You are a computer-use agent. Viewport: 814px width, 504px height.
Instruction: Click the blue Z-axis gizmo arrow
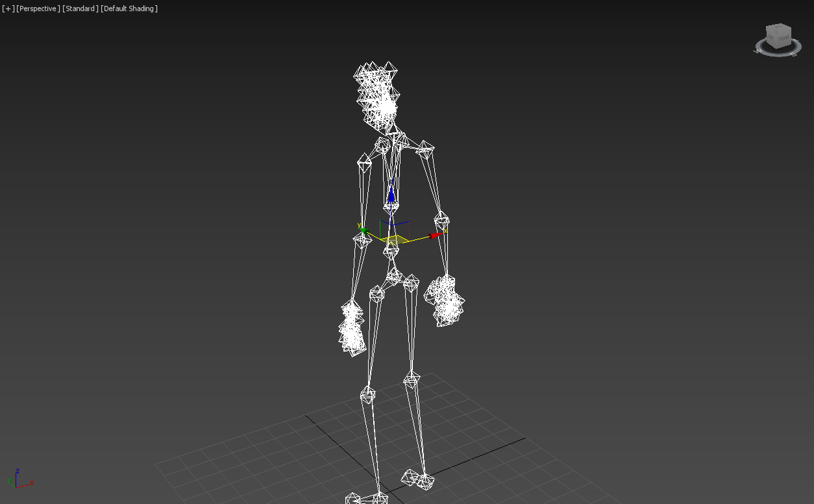pos(391,193)
